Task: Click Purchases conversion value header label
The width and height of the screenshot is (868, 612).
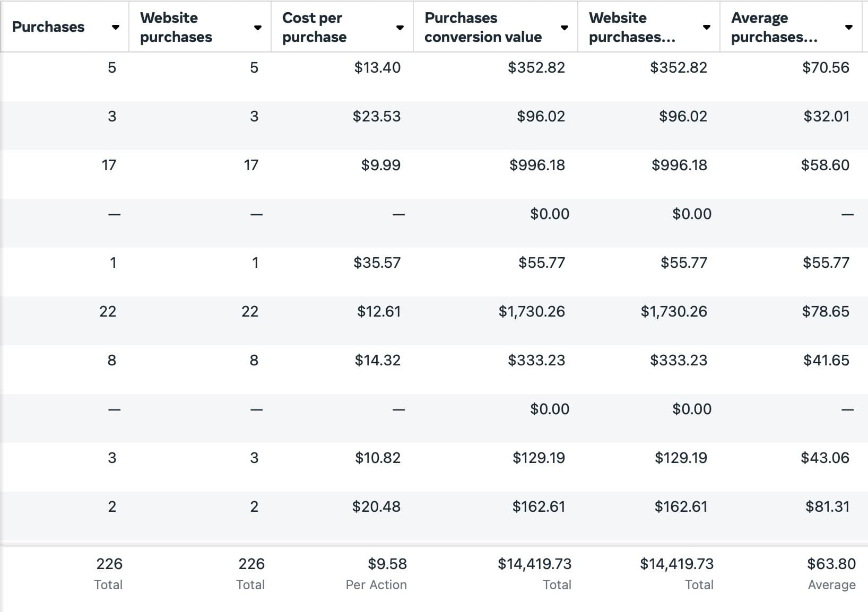Action: (483, 27)
